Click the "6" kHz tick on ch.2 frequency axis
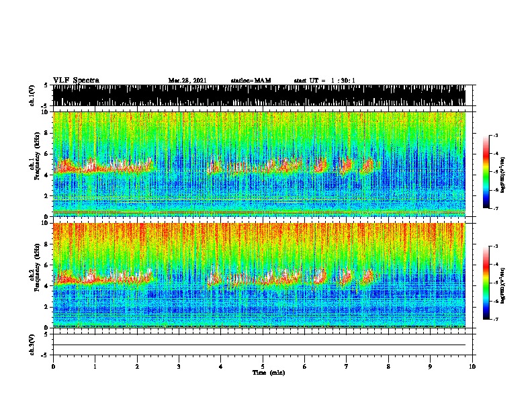The height and width of the screenshot is (411, 532). 46,265
